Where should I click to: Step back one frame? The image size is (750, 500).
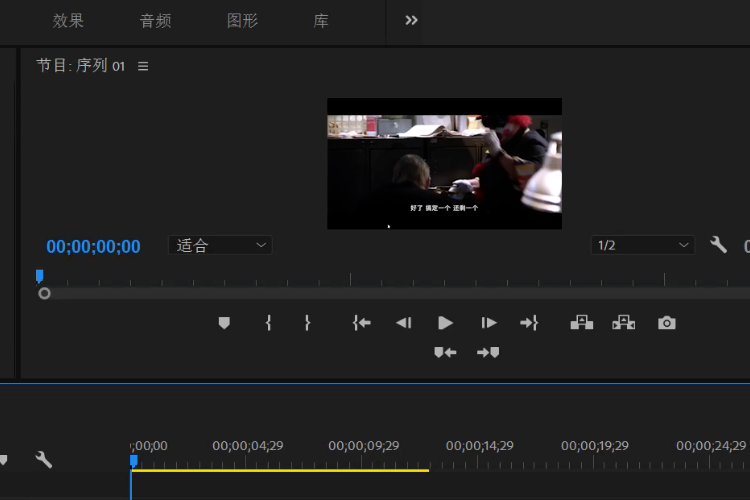[x=403, y=323]
